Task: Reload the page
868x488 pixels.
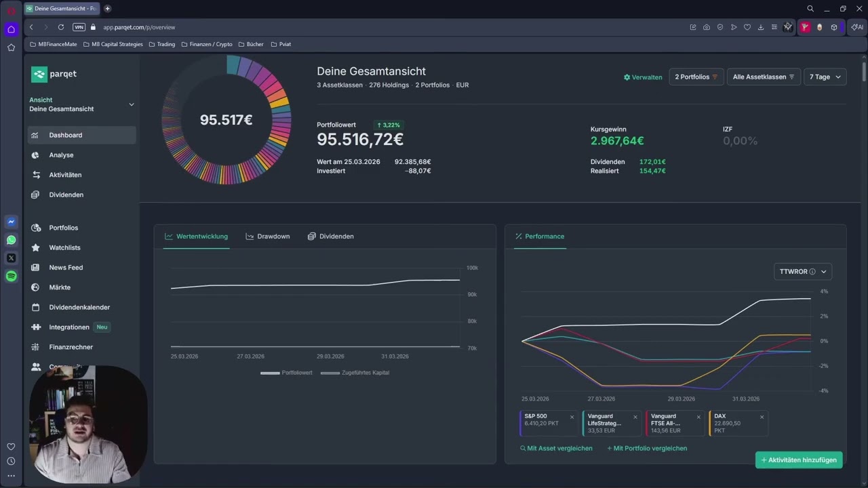Action: pyautogui.click(x=61, y=27)
